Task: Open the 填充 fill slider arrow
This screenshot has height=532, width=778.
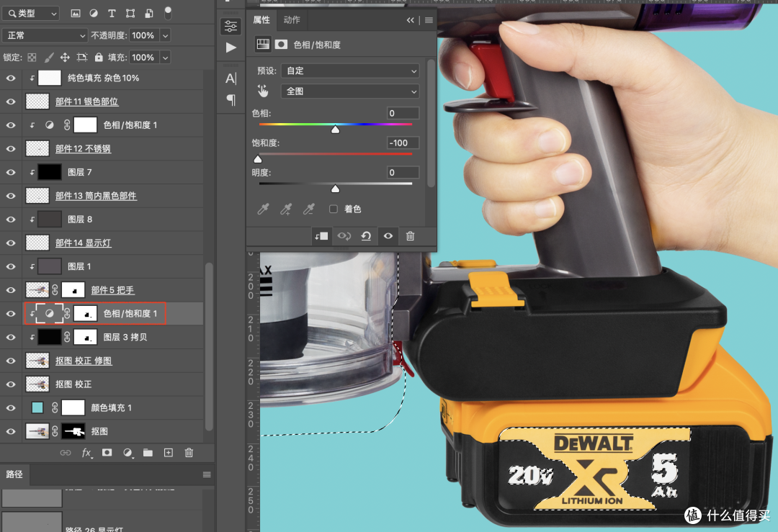Action: coord(166,58)
